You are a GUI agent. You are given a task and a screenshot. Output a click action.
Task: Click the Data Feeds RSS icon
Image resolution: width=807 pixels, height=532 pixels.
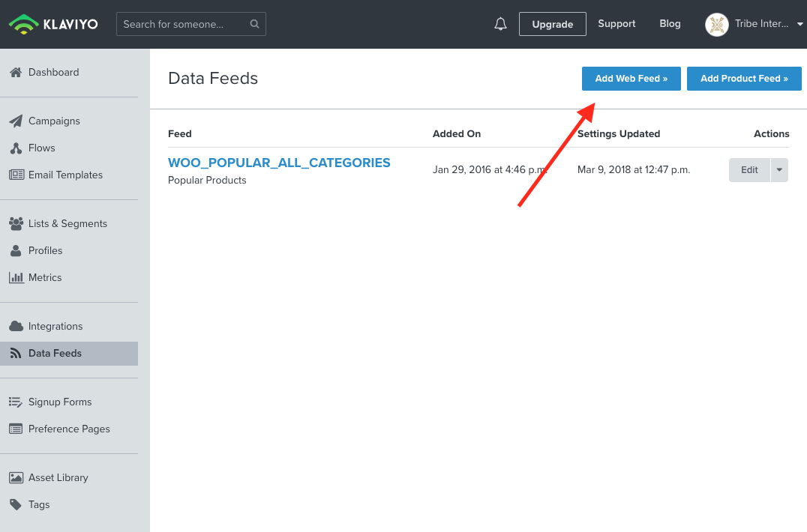16,353
